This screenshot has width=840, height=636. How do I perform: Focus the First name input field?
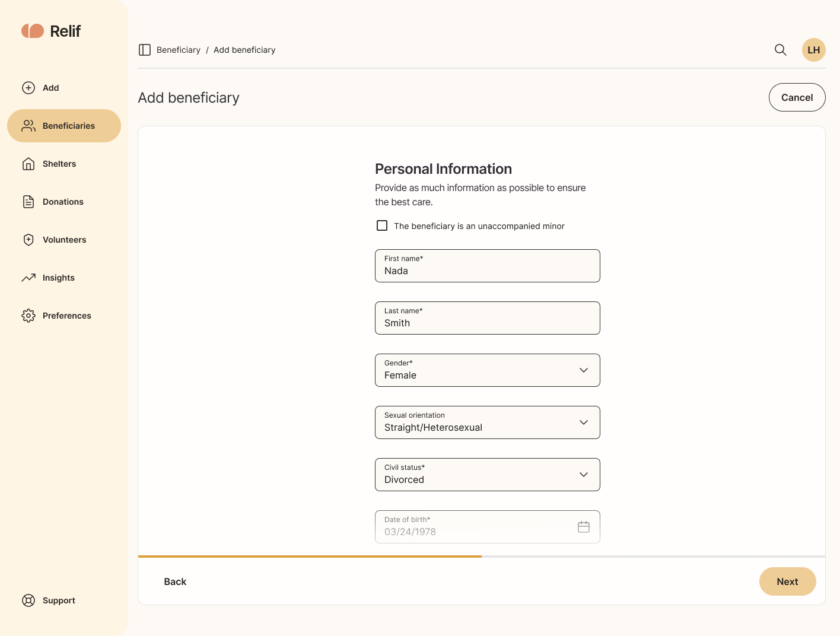point(488,266)
